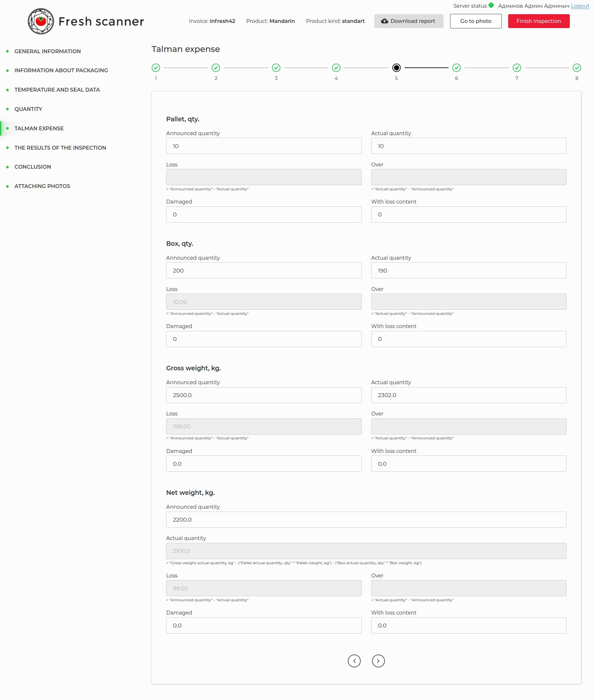This screenshot has height=700, width=594.
Task: Go to step 1 checkmark in stepper
Action: coord(156,68)
